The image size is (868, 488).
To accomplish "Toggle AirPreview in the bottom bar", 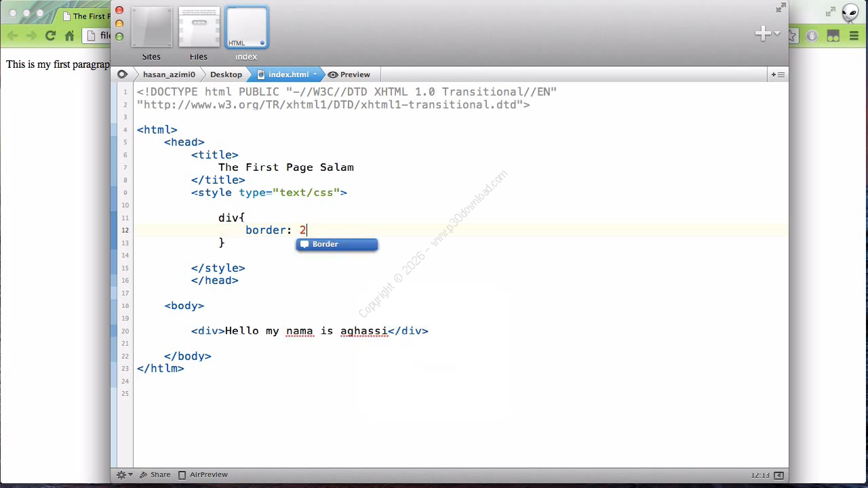I will pyautogui.click(x=203, y=475).
